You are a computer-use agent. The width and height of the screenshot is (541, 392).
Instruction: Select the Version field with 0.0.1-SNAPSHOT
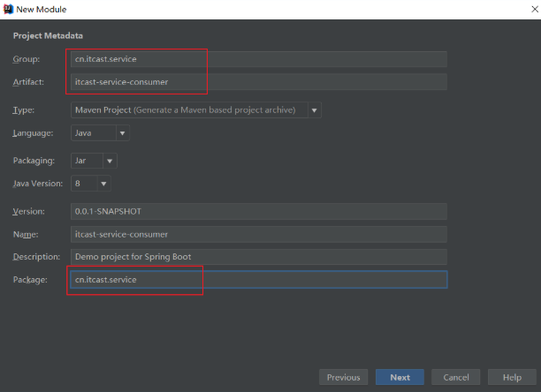[258, 212]
